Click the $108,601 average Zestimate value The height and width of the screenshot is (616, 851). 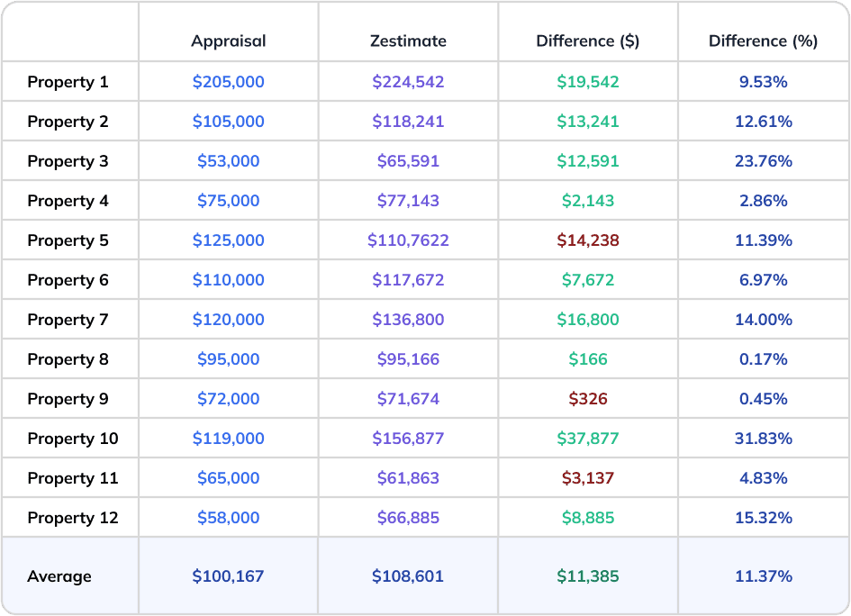(x=408, y=575)
